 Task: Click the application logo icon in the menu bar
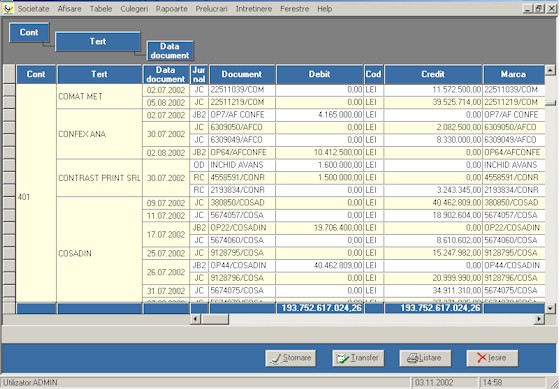[8, 9]
